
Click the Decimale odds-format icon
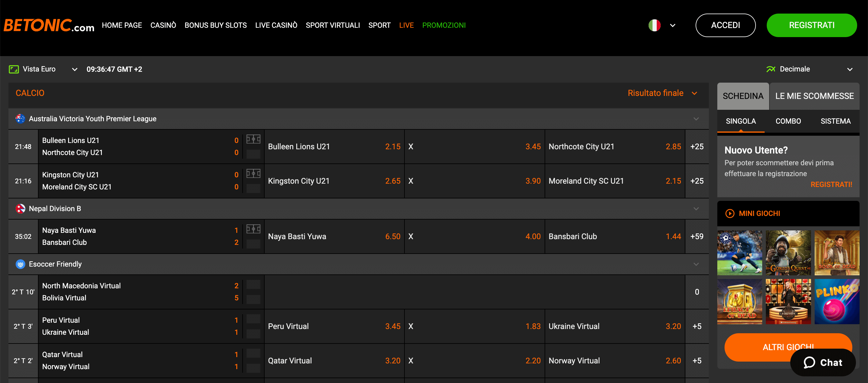coord(772,69)
